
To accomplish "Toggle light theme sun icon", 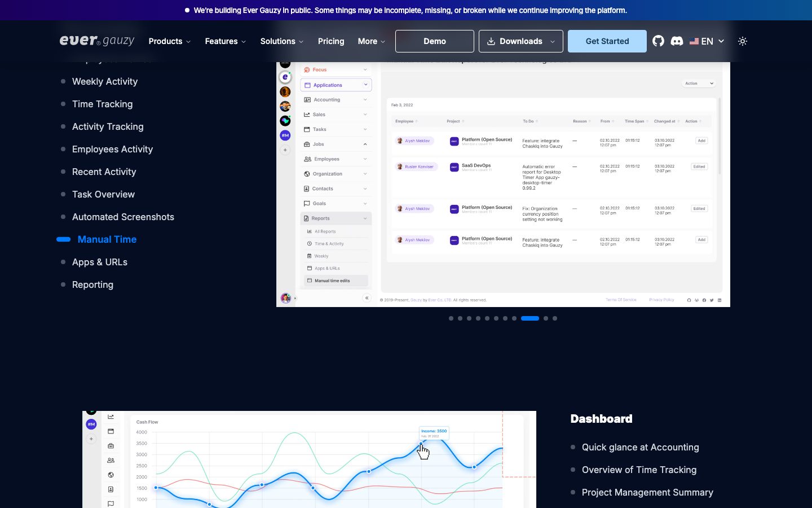I will pyautogui.click(x=743, y=41).
